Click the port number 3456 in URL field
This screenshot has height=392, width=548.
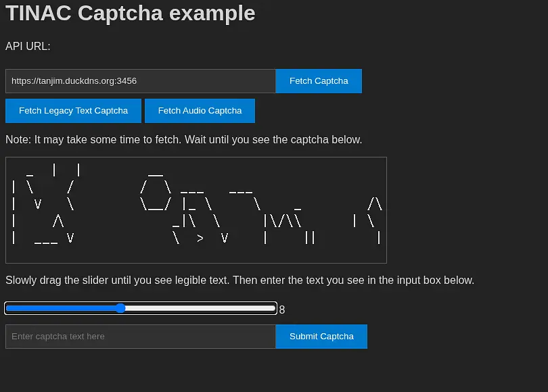click(127, 81)
